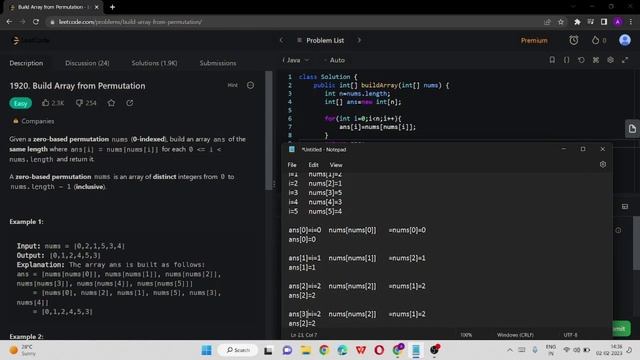Open File Explorer from taskbar

305,350
